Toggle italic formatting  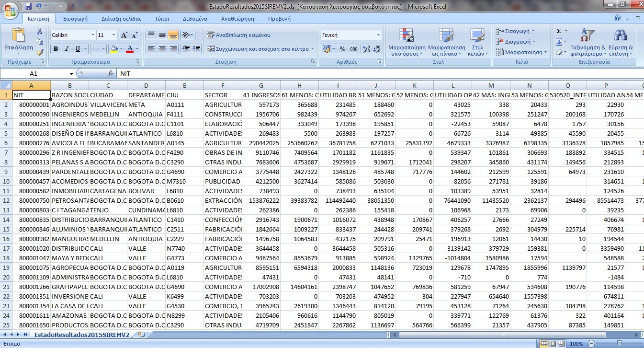pos(67,49)
